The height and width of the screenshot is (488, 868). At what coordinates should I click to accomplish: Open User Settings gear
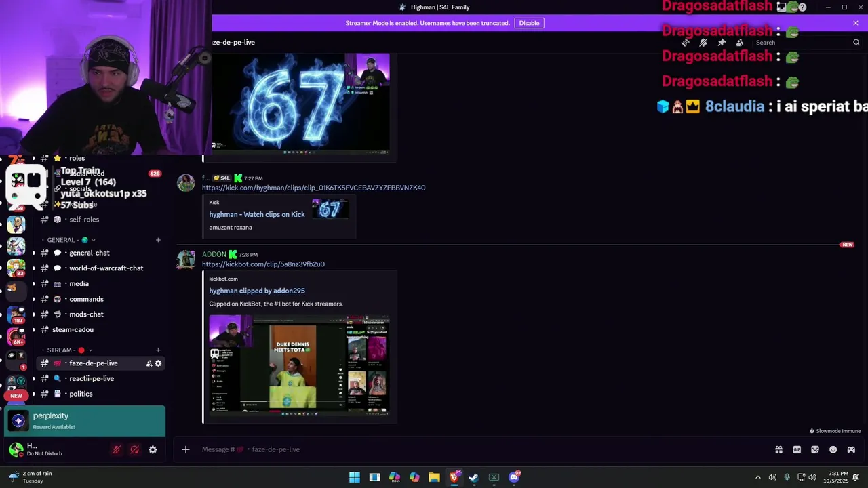coord(153,449)
